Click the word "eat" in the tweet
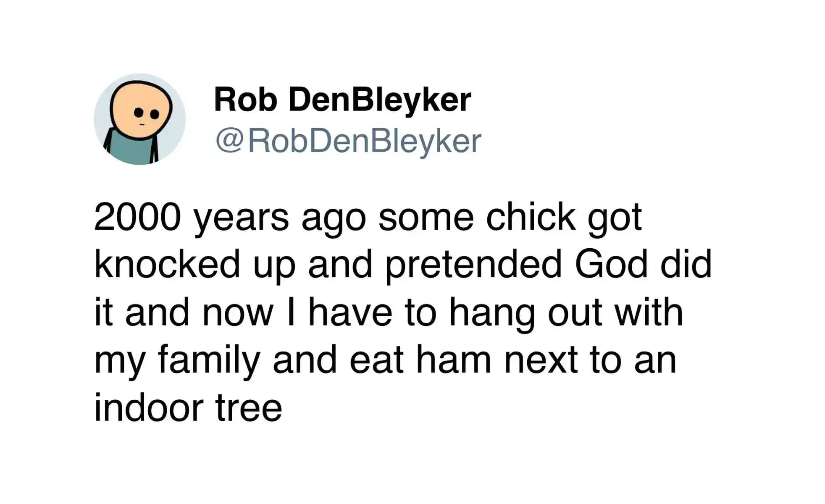 tap(376, 360)
